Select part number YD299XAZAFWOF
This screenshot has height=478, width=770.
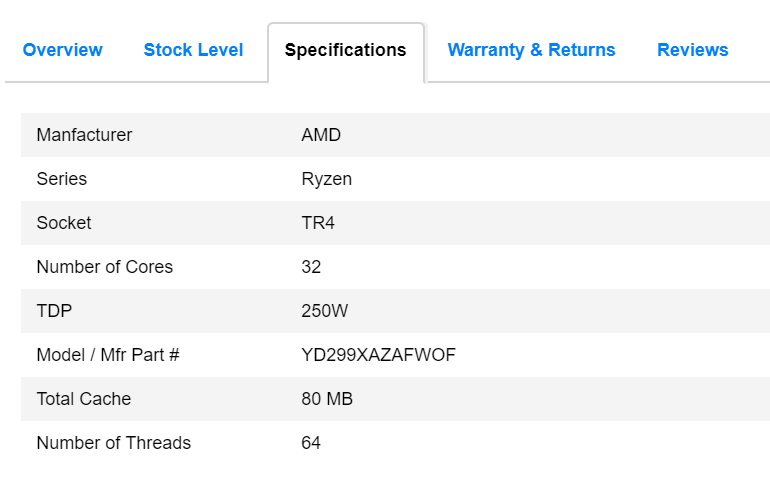[378, 355]
